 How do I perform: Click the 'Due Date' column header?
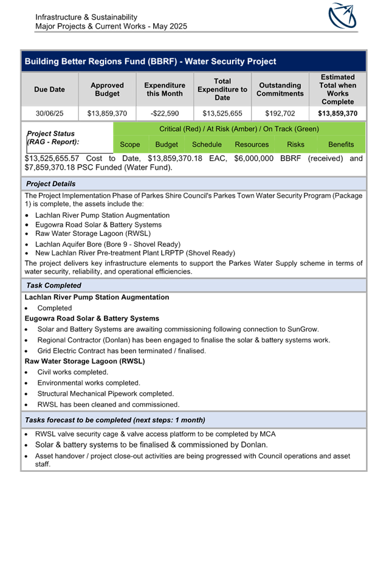coord(50,89)
